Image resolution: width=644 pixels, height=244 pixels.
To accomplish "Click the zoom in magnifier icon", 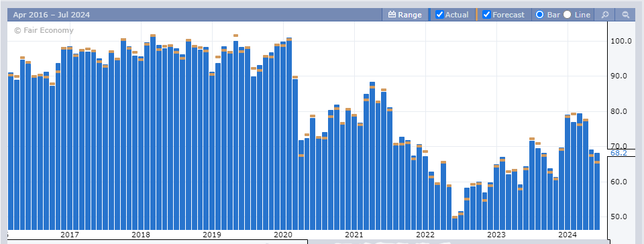I will coord(604,15).
